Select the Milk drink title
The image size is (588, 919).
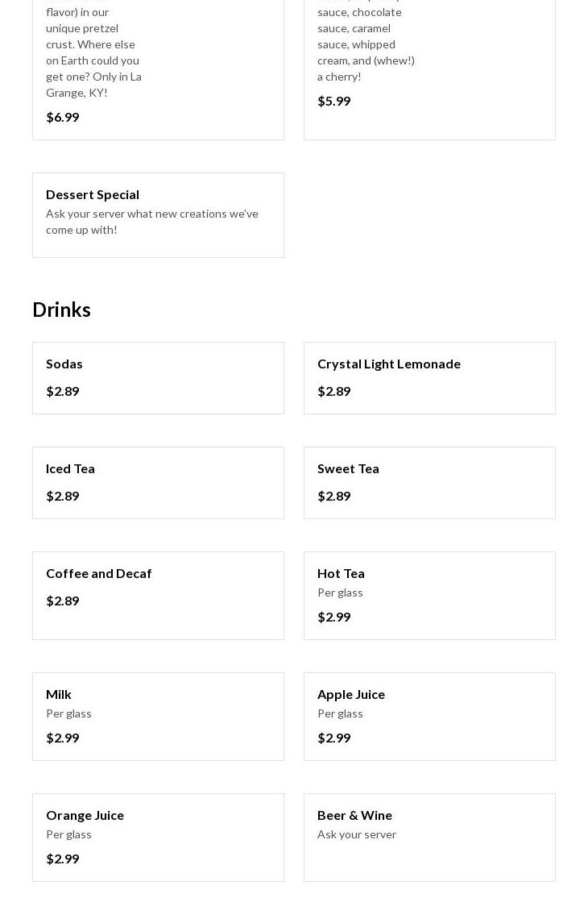coord(59,694)
